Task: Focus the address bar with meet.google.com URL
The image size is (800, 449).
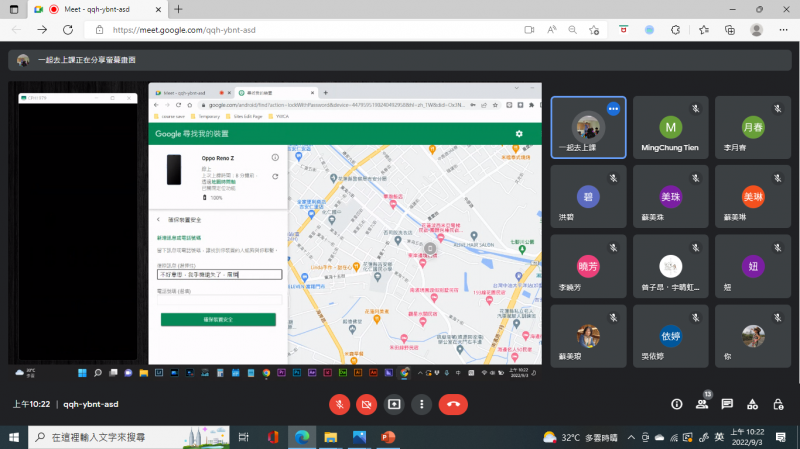Action: click(x=306, y=30)
